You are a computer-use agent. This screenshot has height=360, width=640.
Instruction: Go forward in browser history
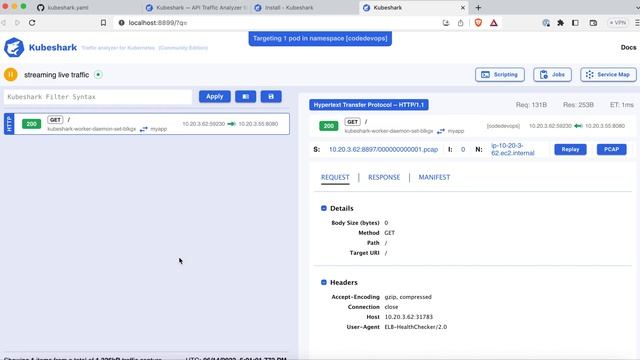18,23
